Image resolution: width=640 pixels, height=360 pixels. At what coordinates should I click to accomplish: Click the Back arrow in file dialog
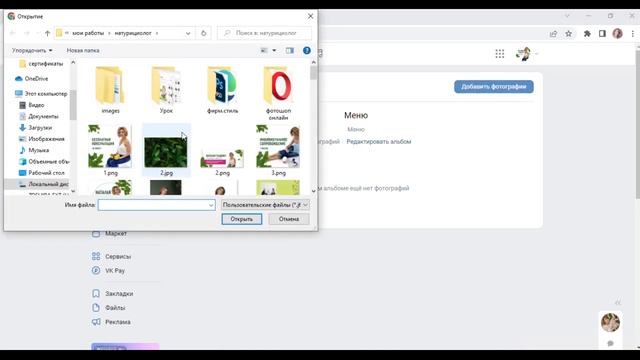[x=13, y=33]
